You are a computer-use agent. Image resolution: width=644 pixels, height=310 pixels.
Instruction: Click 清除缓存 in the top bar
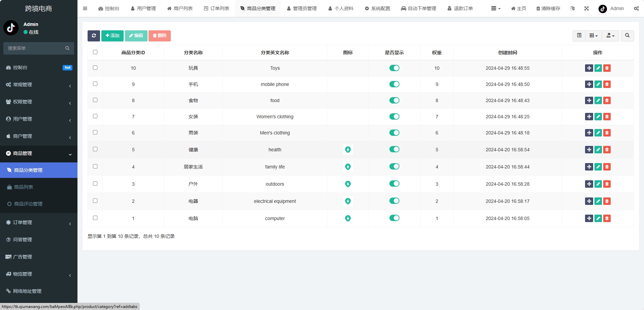coord(548,8)
